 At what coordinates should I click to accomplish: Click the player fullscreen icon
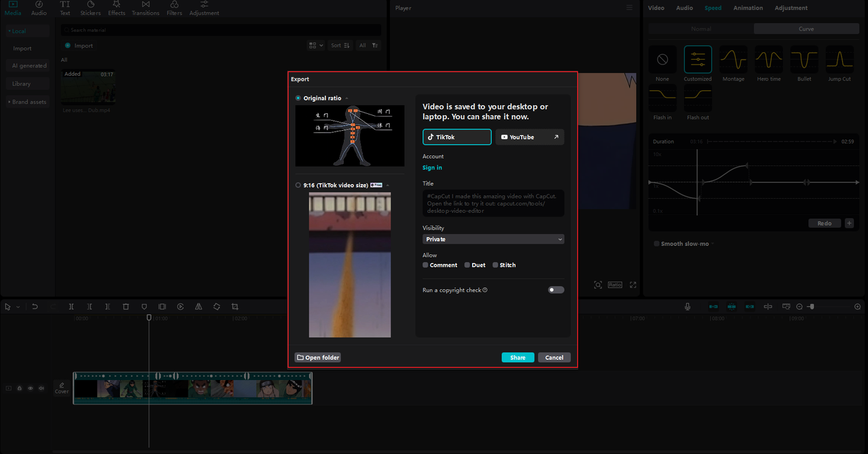pyautogui.click(x=633, y=285)
